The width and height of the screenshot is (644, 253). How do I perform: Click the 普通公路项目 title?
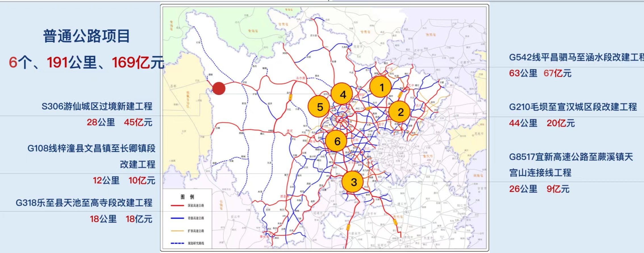click(x=86, y=36)
